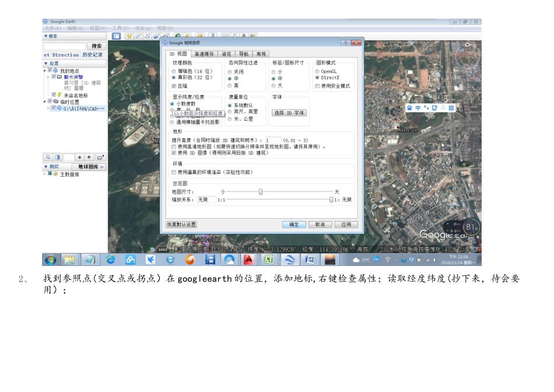Switch to Google Earth taskbar icon
The height and width of the screenshot is (392, 554).
point(290,260)
